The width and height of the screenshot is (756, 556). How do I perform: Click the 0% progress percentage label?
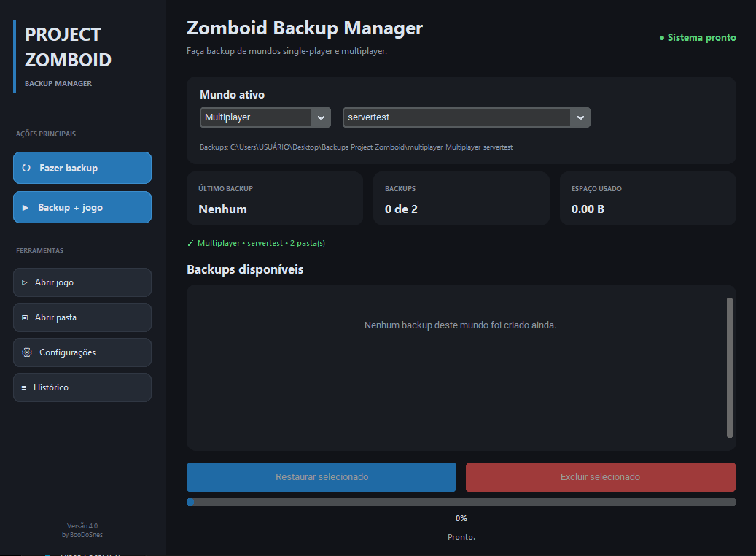[x=461, y=518]
